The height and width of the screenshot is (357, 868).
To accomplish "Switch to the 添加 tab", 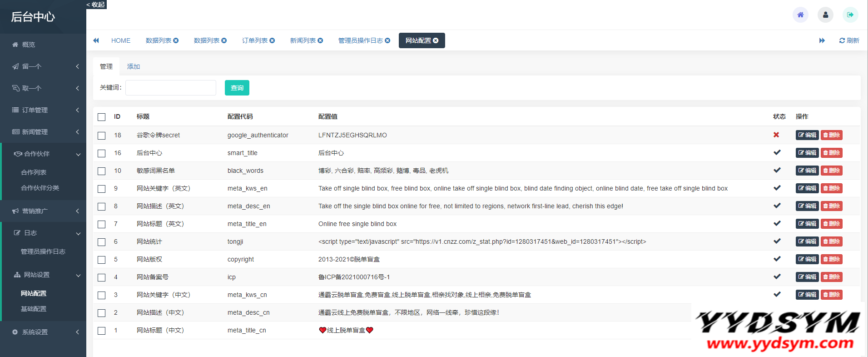I will [x=133, y=66].
